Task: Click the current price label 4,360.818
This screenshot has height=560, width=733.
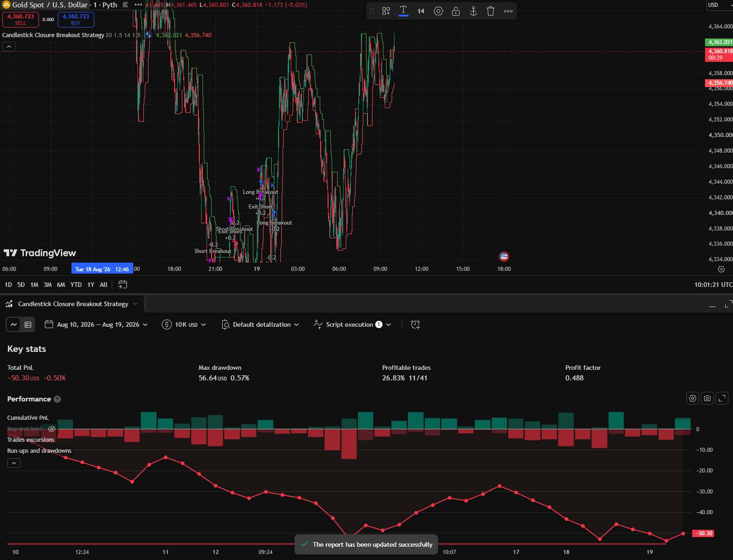Action: coord(719,54)
